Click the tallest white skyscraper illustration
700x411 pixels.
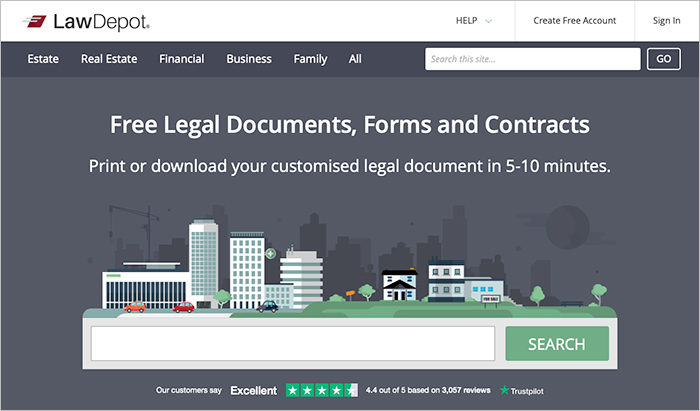(203, 260)
